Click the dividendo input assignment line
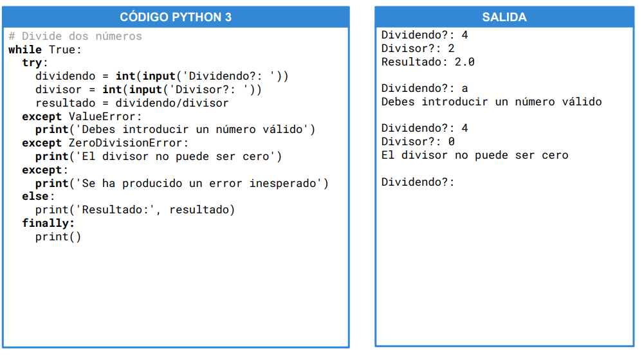 (161, 76)
